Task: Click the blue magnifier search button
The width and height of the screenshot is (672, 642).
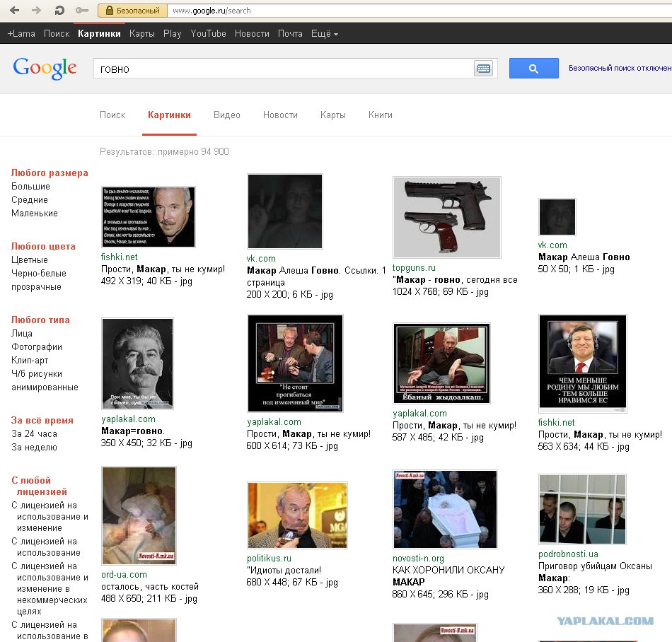Action: [x=533, y=68]
